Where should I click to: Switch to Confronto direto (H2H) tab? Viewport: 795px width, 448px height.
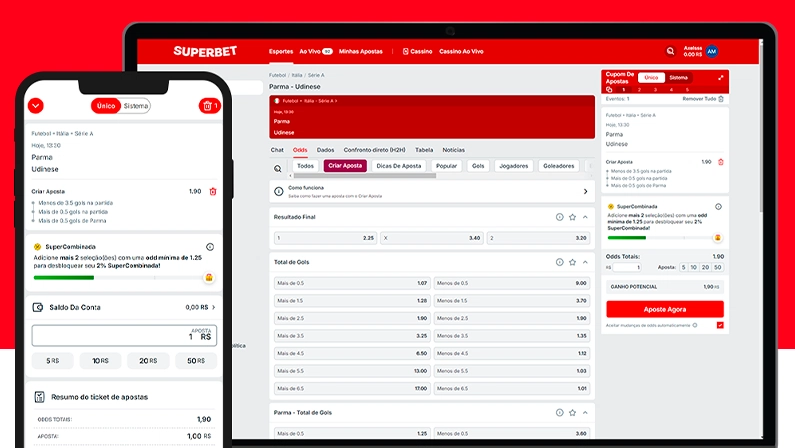(375, 150)
